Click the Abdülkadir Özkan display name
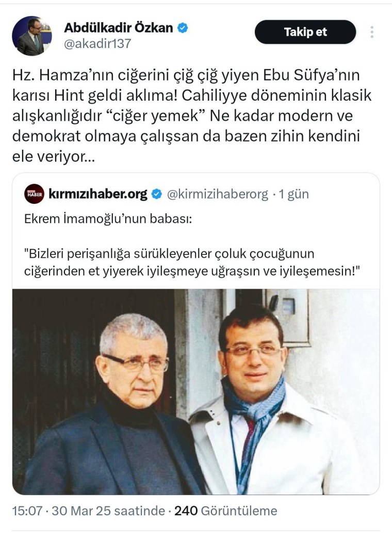This screenshot has height=540, width=392. 119,27
